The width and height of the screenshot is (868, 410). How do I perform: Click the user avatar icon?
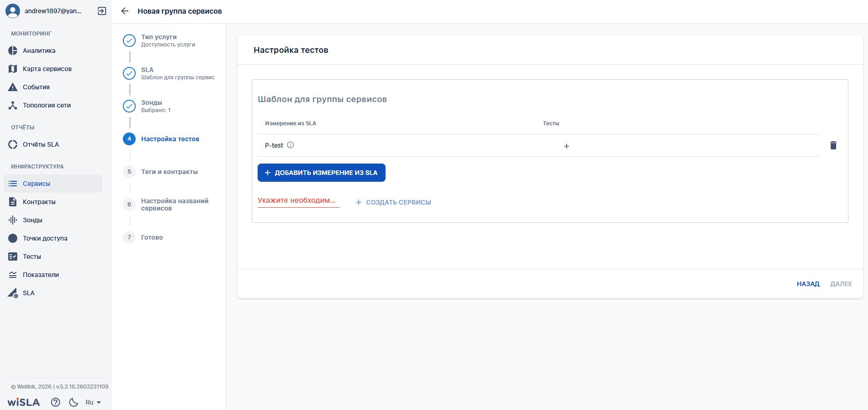coord(13,11)
